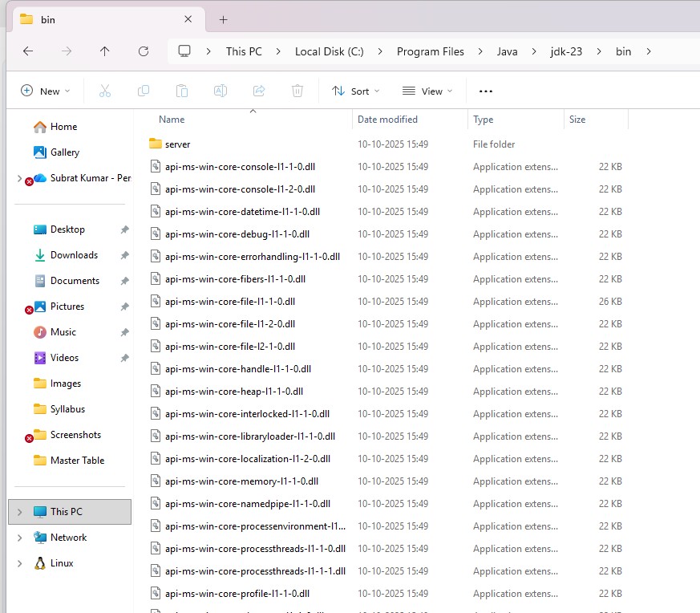Open the See more ellipsis menu

click(485, 91)
